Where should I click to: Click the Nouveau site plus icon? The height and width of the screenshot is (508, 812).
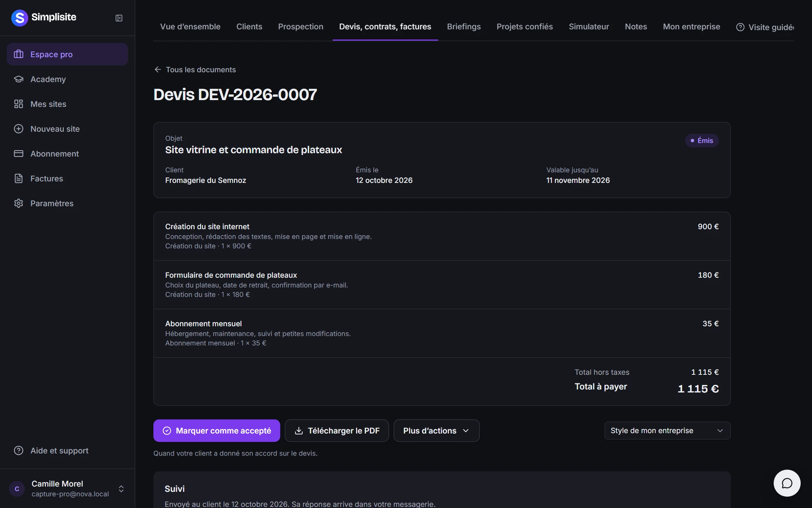18,129
